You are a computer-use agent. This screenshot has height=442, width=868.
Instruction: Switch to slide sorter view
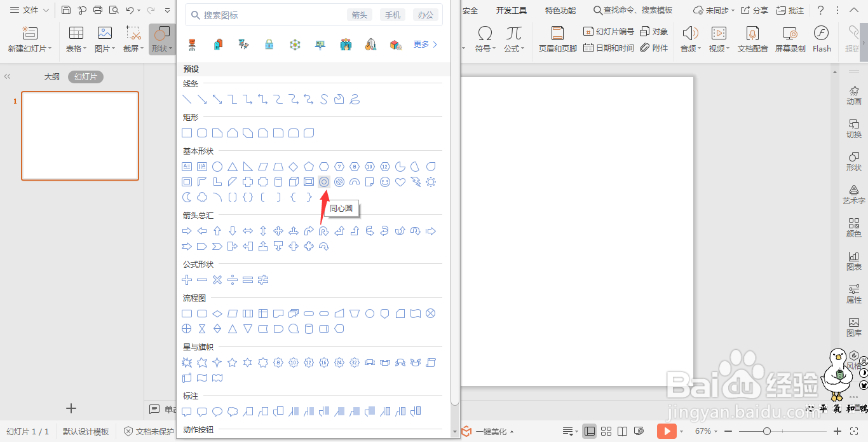pos(606,431)
